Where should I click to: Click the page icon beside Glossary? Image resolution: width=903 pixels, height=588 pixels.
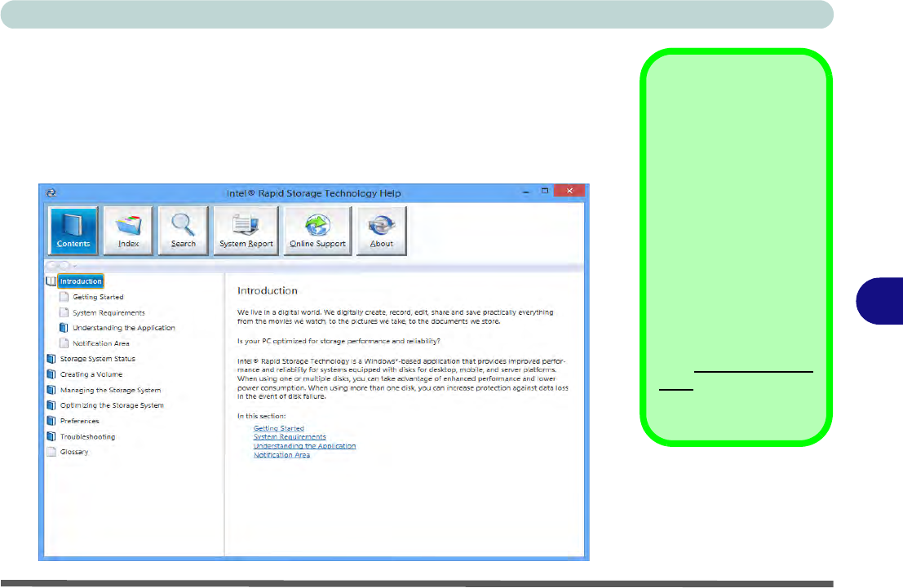pos(51,452)
